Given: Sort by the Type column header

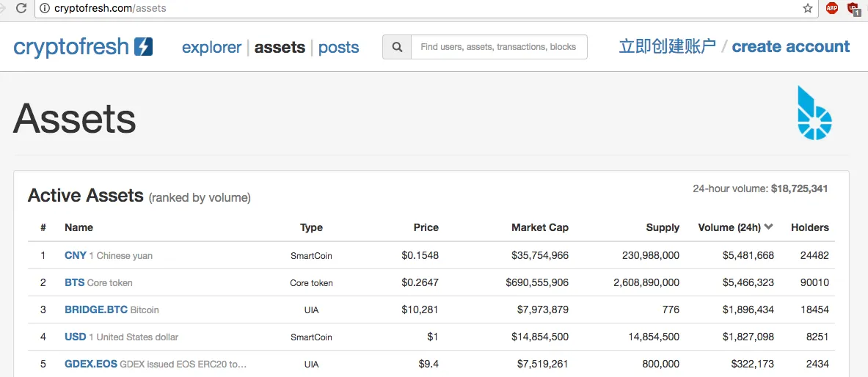Looking at the screenshot, I should [311, 227].
